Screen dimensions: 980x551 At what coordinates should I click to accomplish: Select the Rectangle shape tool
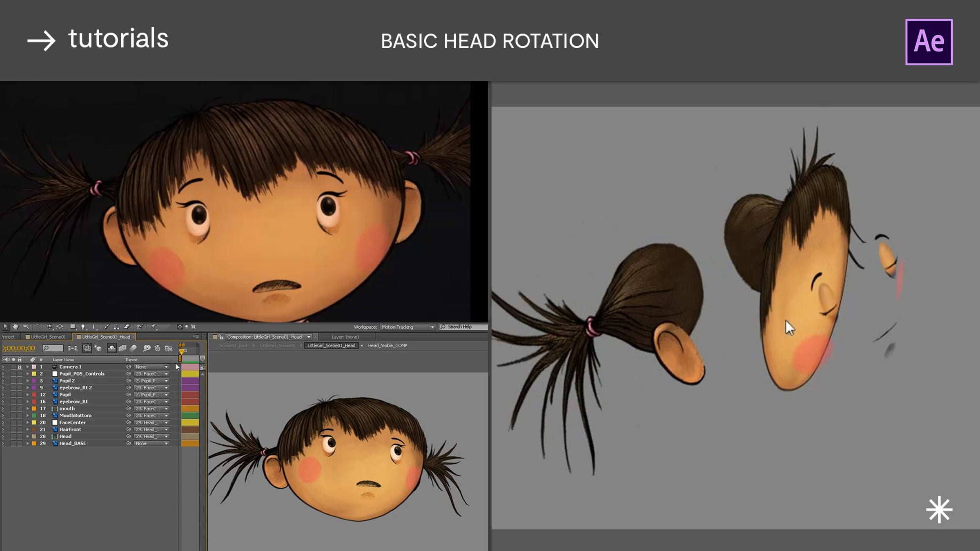point(73,327)
